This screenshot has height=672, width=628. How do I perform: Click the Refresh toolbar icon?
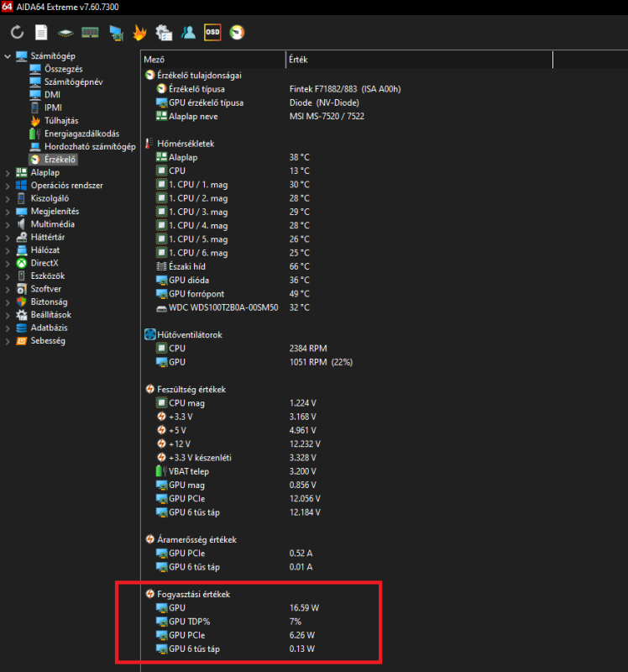click(17, 32)
